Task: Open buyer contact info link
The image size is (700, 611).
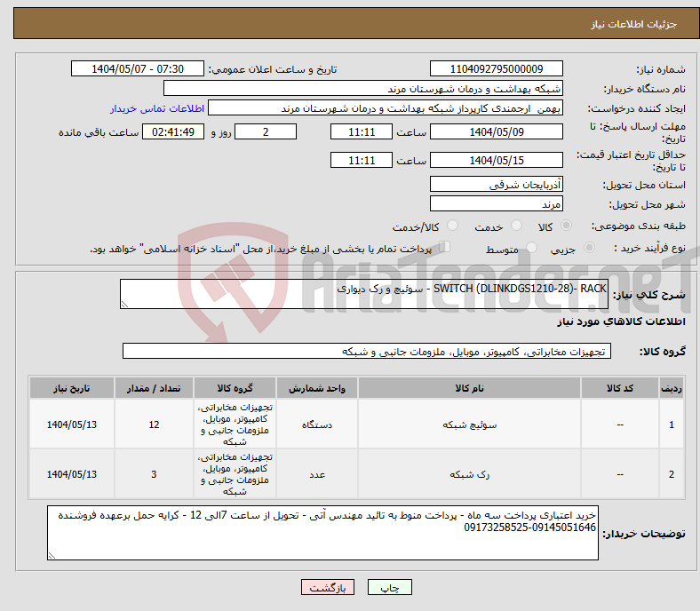Action: pos(157,108)
